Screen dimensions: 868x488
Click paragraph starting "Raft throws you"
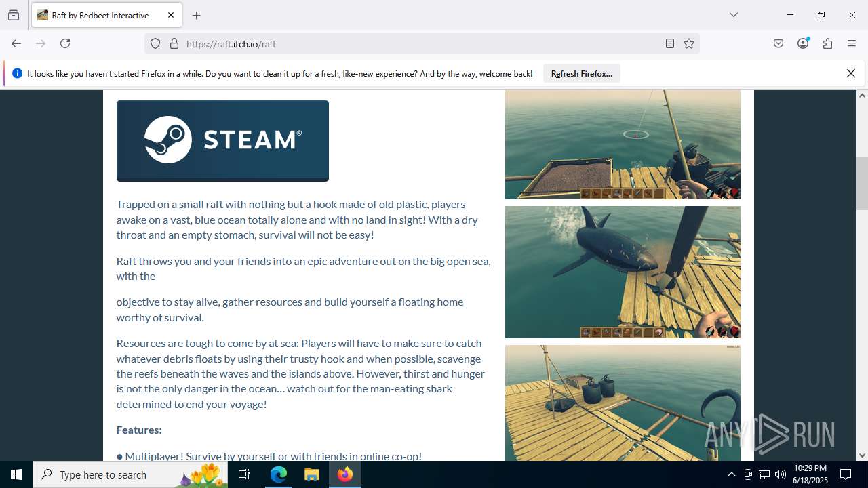click(x=303, y=268)
